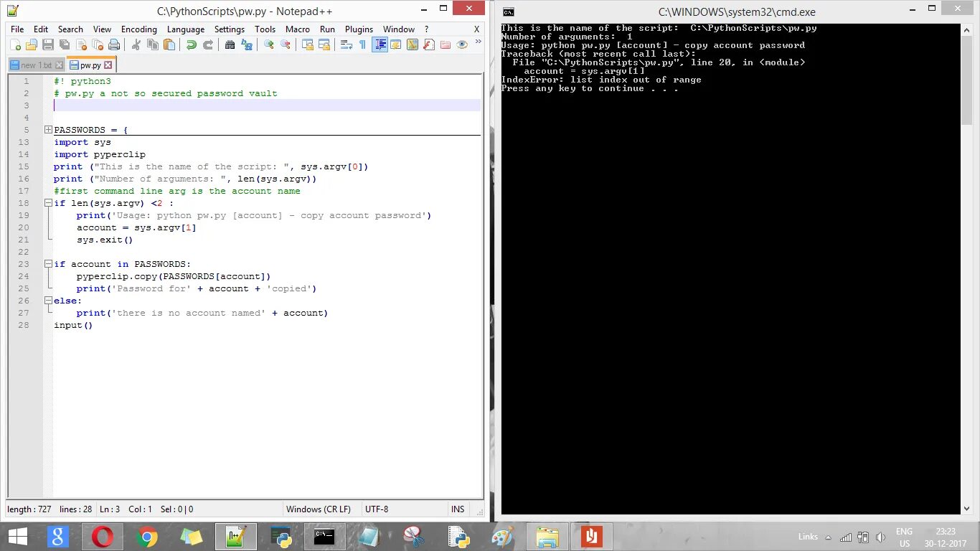Click the INS insert mode indicator
Viewport: 980px width, 551px height.
(x=458, y=509)
